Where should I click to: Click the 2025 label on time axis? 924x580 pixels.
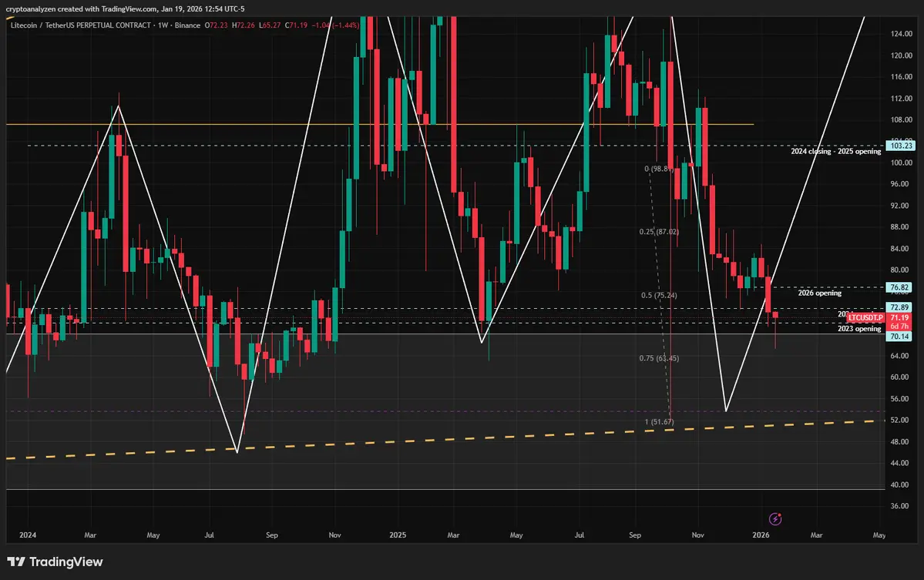tap(398, 535)
